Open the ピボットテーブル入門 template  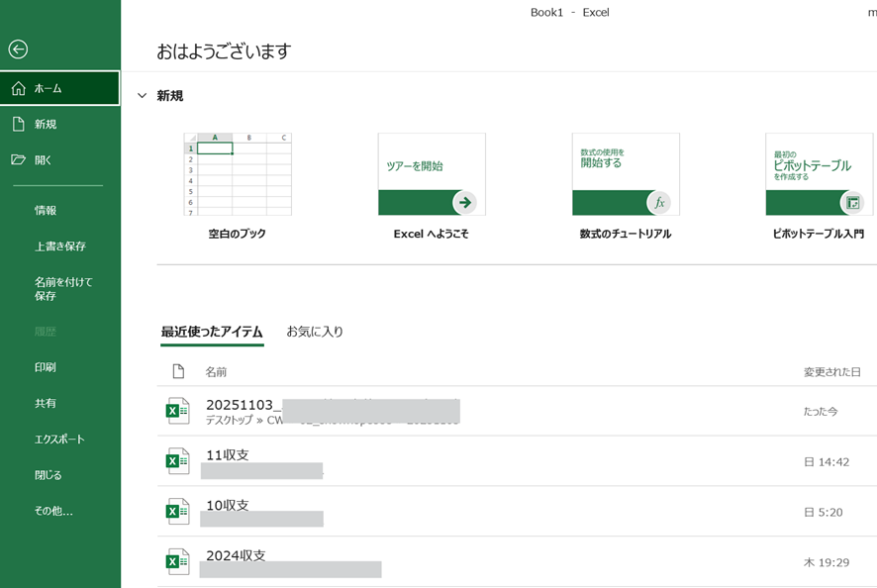(819, 175)
